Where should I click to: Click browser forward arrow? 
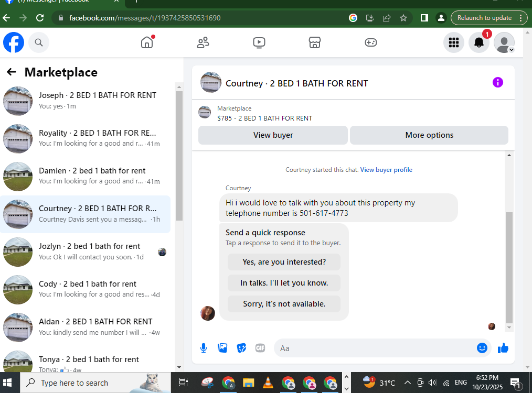pyautogui.click(x=23, y=18)
